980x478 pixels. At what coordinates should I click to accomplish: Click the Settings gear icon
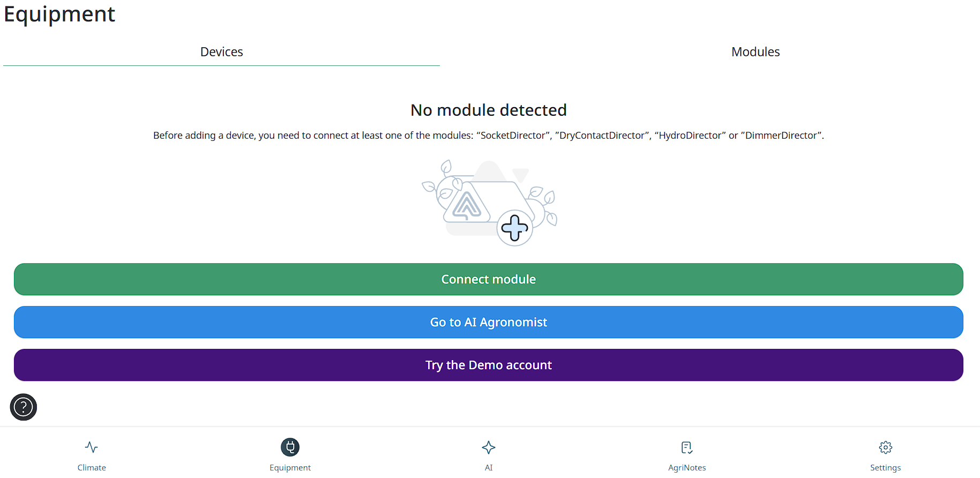885,447
